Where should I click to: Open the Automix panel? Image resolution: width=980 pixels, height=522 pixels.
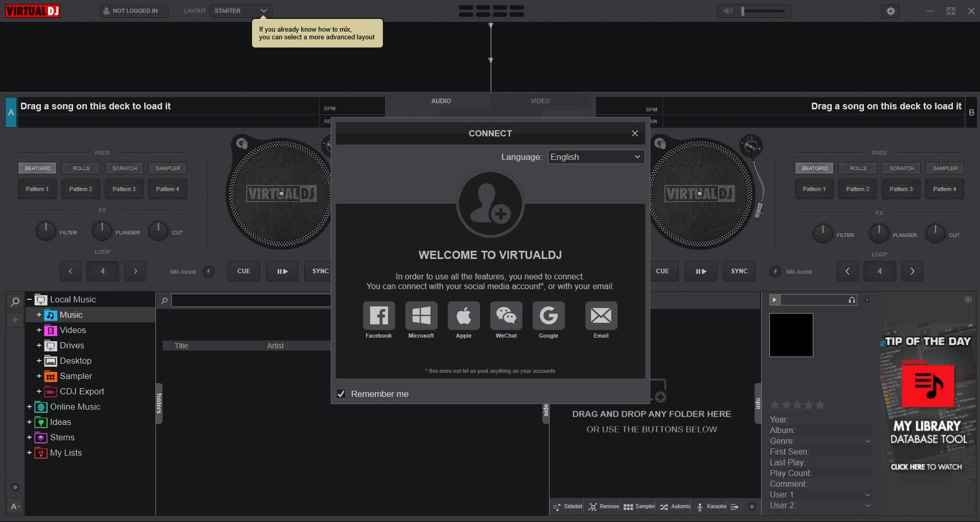(675, 507)
